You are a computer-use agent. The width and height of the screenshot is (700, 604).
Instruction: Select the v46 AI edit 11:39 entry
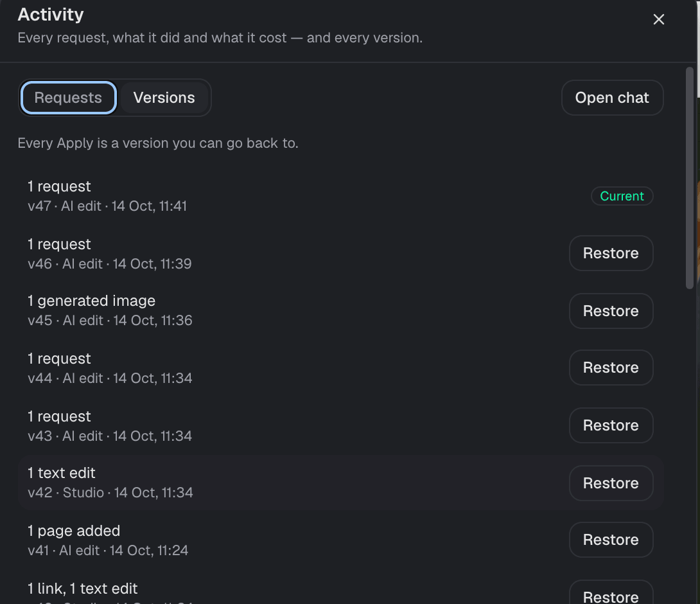click(340, 253)
